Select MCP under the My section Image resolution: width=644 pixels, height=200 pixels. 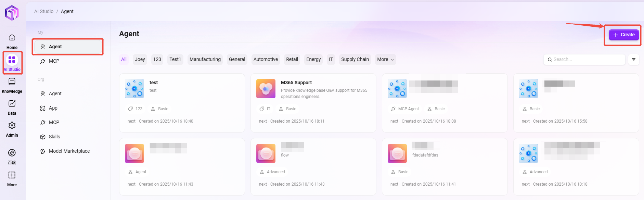(54, 61)
